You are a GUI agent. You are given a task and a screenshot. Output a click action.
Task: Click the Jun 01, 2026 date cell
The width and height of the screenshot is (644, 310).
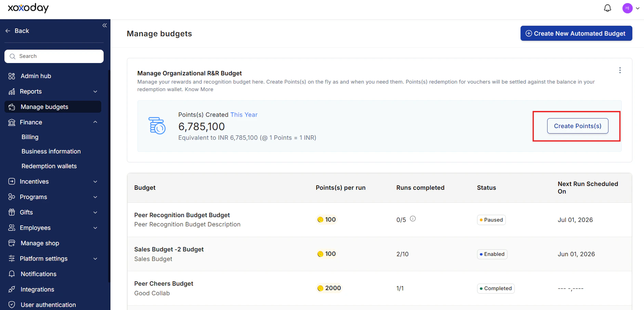[x=576, y=254]
